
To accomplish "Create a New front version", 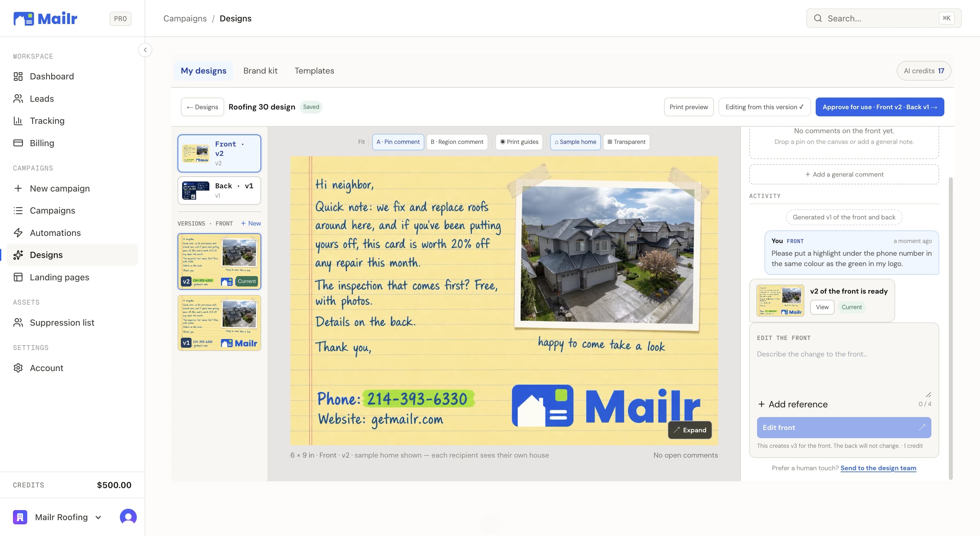I will click(251, 223).
